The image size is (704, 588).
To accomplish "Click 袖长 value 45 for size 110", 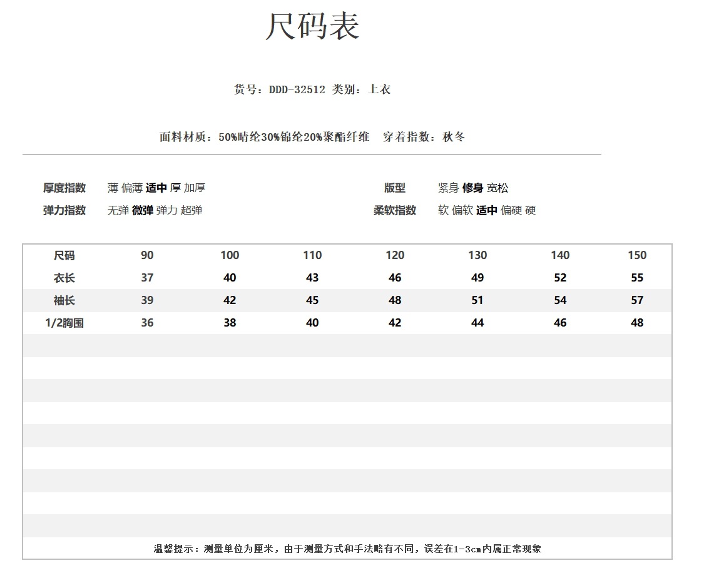I will (x=312, y=300).
